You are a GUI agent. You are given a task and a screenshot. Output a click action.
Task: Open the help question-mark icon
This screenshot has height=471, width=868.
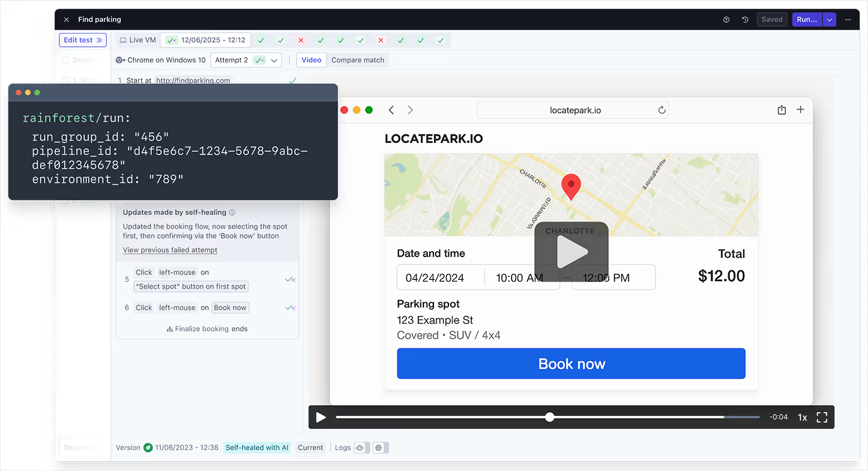point(726,20)
